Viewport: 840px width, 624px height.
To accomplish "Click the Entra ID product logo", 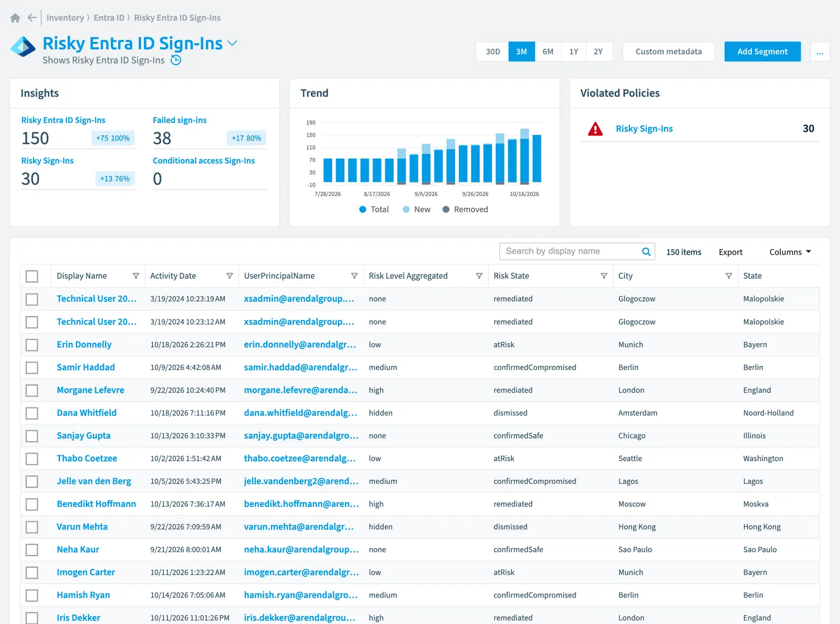I will (23, 47).
